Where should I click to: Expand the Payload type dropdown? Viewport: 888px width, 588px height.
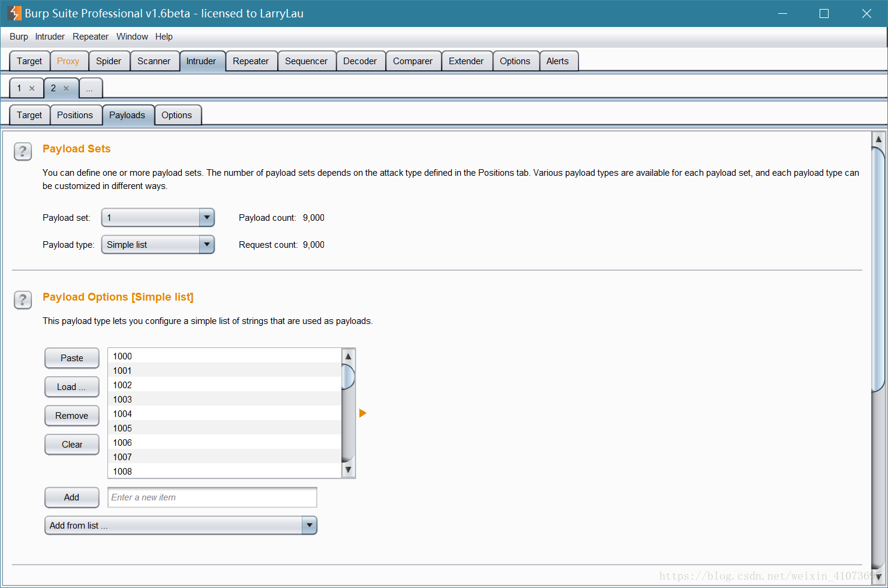[x=206, y=244]
